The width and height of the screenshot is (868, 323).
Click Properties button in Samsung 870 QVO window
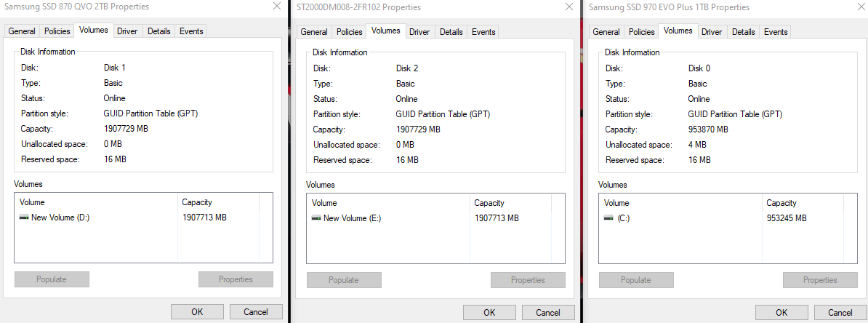point(236,279)
